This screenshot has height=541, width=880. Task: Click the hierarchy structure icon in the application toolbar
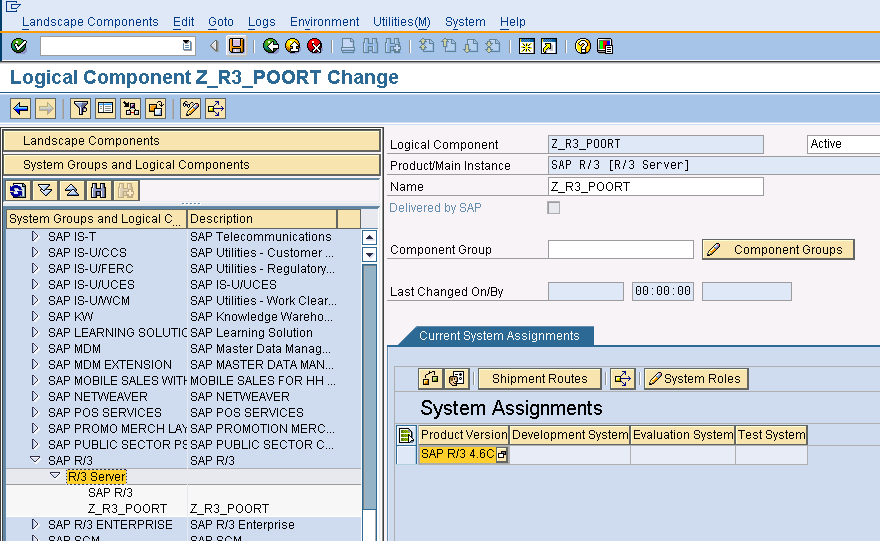(131, 108)
